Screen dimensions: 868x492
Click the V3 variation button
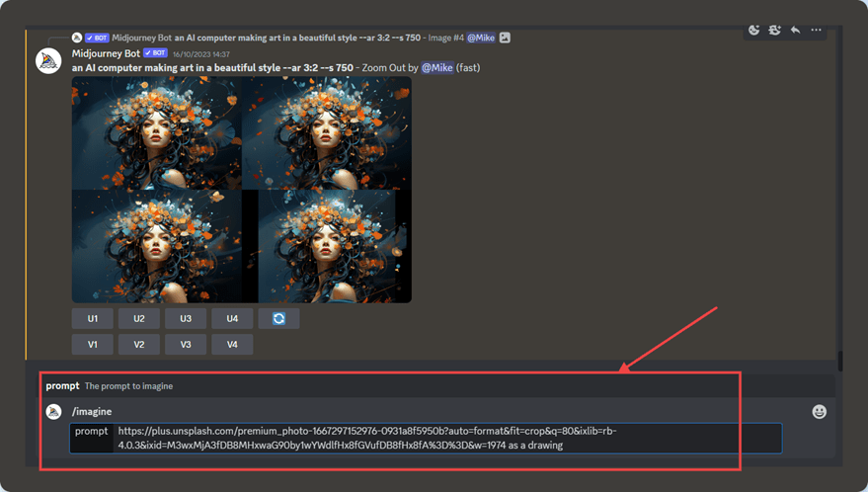click(x=186, y=344)
